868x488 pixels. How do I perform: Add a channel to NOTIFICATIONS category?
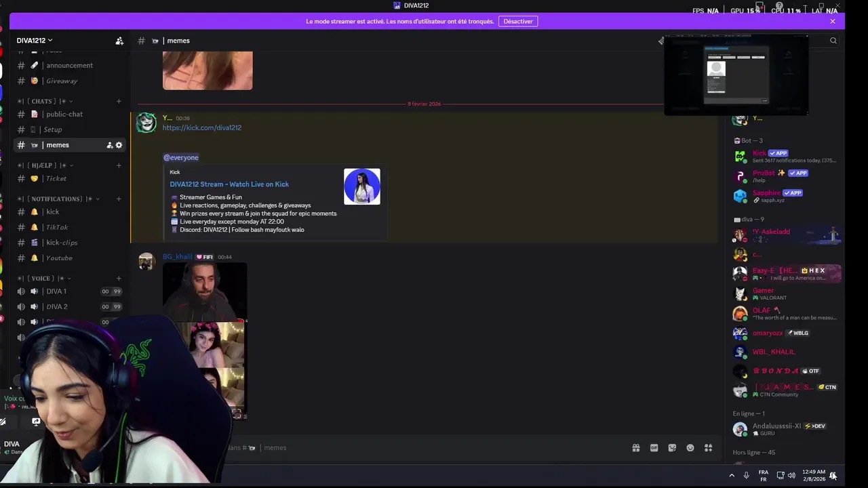(x=119, y=199)
